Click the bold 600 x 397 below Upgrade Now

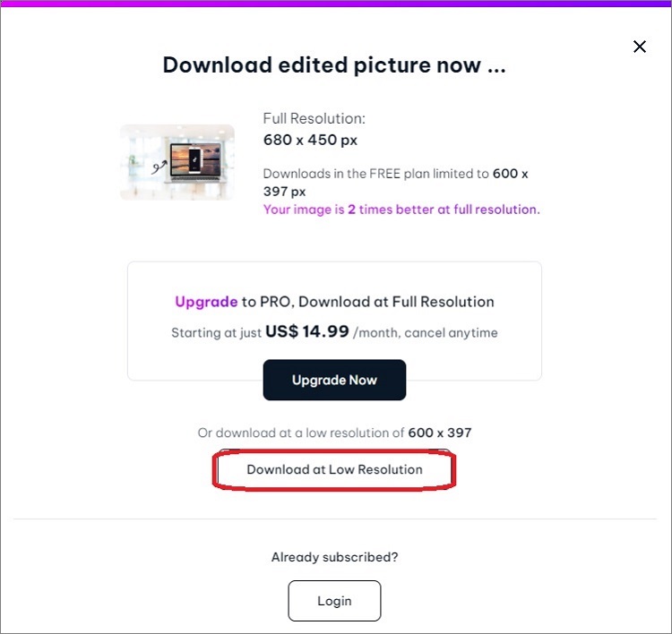coord(440,433)
